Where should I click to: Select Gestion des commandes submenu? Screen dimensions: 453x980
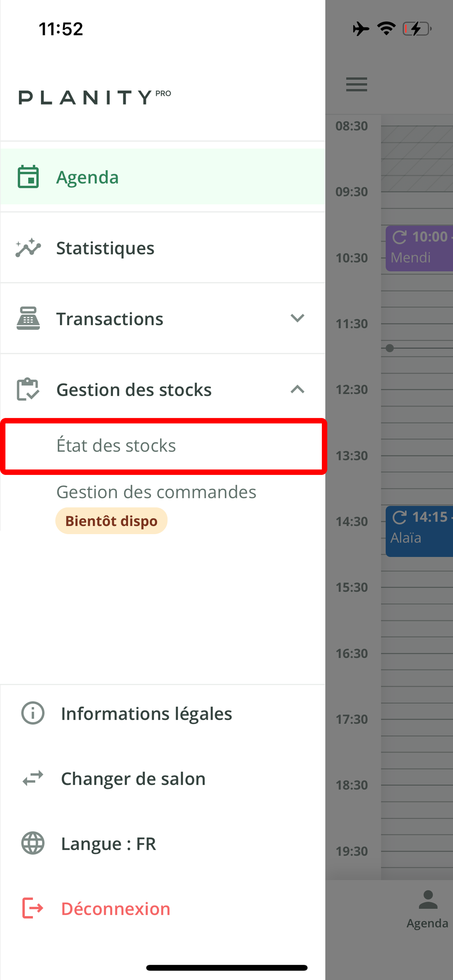pos(156,492)
